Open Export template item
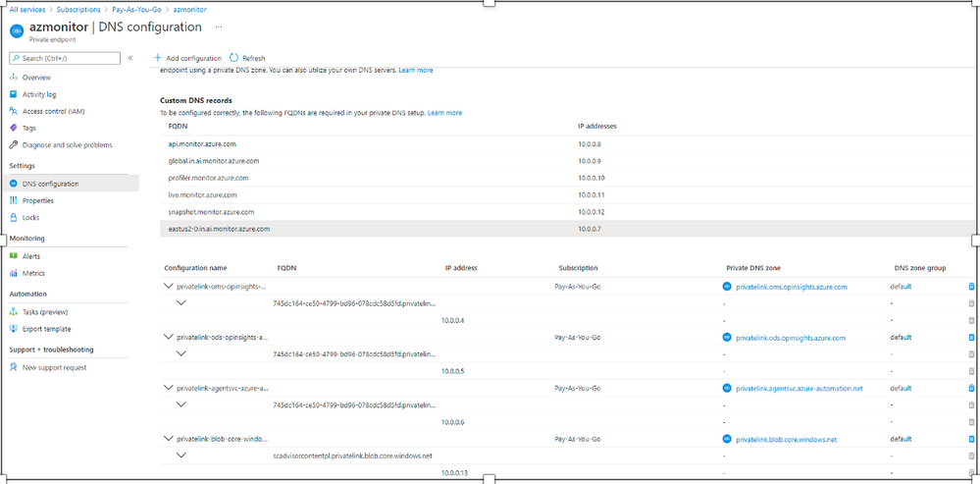The width and height of the screenshot is (980, 484). (47, 329)
